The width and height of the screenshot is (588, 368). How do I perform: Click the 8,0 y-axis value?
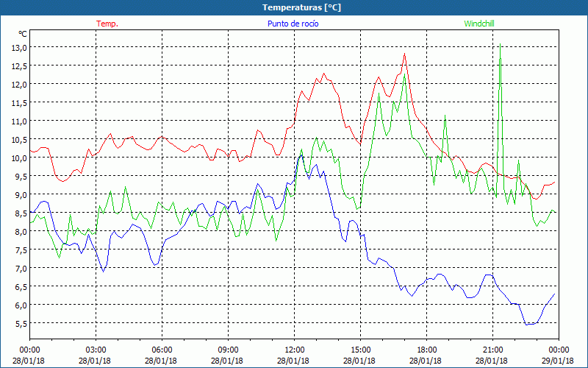click(21, 231)
